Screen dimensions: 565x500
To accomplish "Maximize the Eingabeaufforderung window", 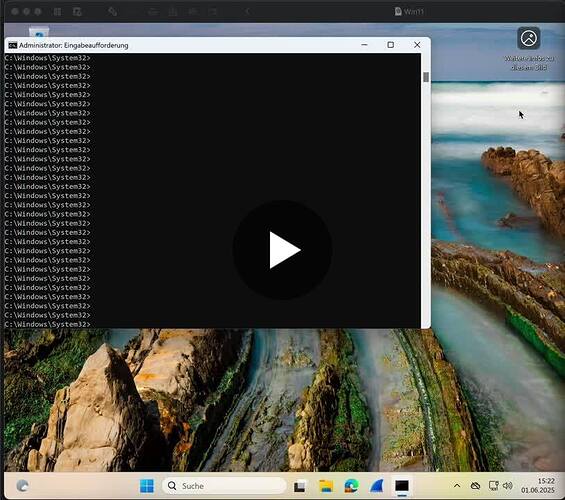I will click(391, 45).
